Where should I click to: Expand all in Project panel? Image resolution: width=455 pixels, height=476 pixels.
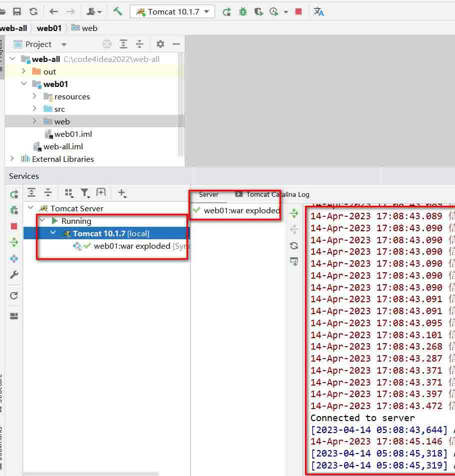(123, 44)
